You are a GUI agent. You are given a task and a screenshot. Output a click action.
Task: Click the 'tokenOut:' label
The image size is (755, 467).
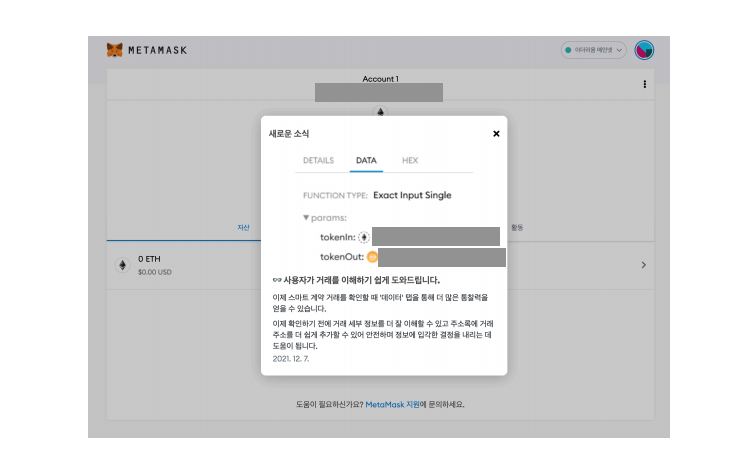[x=342, y=257]
